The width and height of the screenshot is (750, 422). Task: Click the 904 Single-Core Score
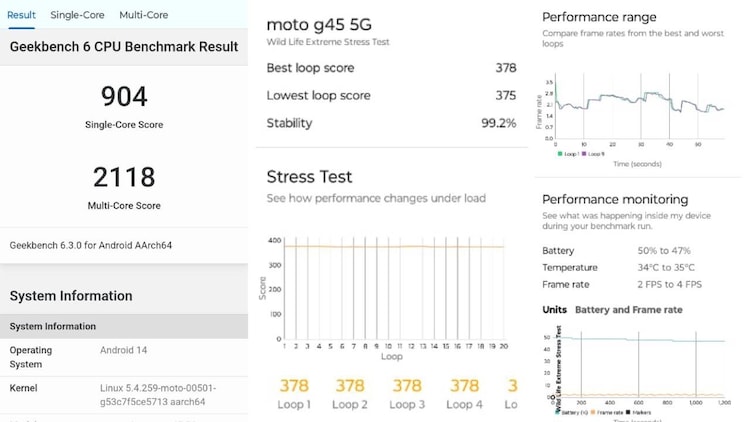point(124,97)
